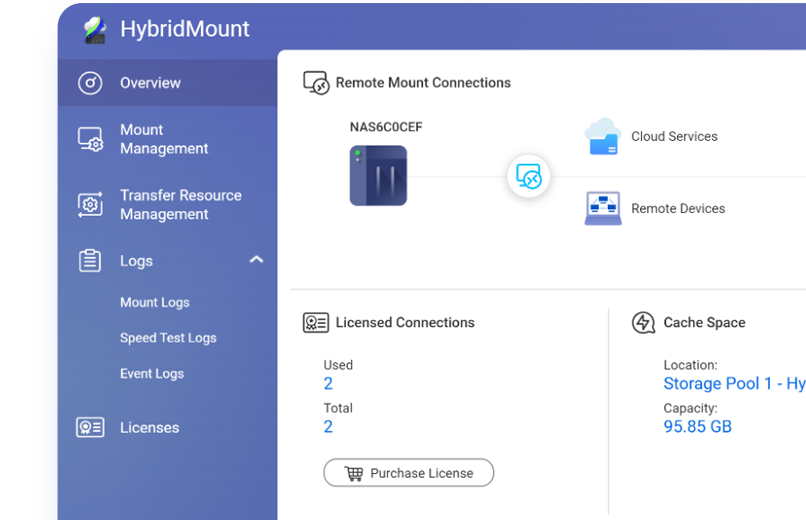Collapse the Logs section chevron
This screenshot has width=806, height=520.
point(257,259)
